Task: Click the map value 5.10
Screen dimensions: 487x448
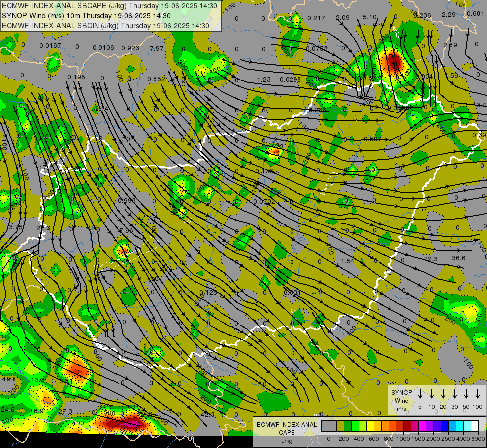Action: pyautogui.click(x=370, y=17)
